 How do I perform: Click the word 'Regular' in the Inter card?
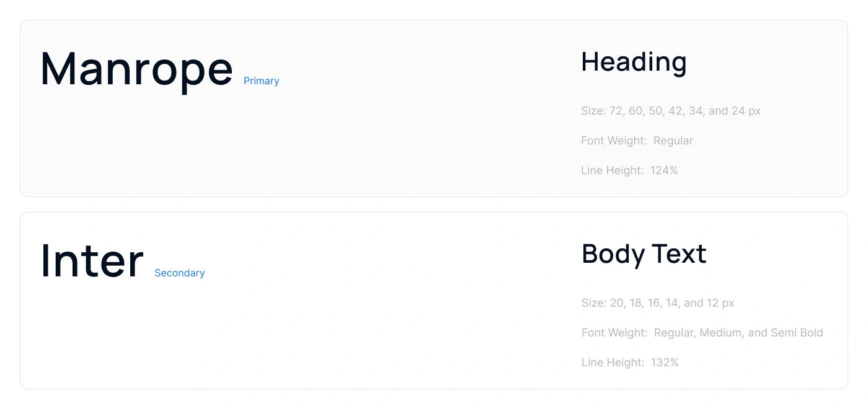click(675, 333)
